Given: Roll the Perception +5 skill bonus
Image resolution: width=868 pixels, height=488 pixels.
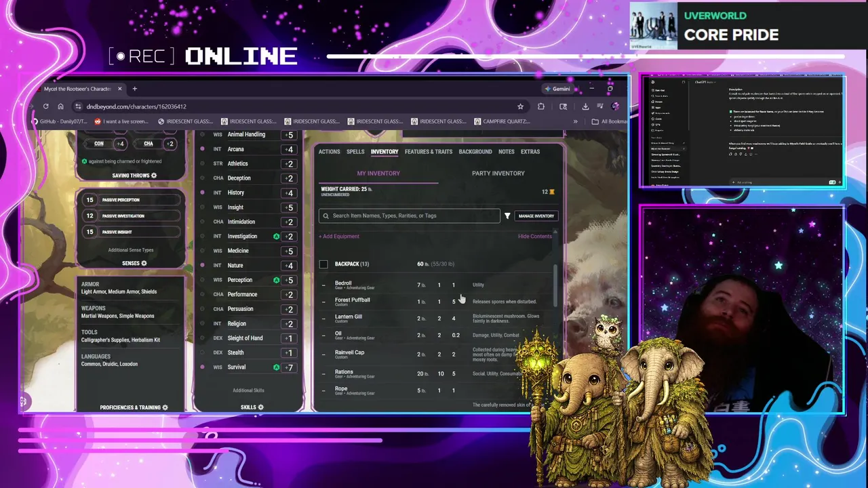Looking at the screenshot, I should click(289, 280).
